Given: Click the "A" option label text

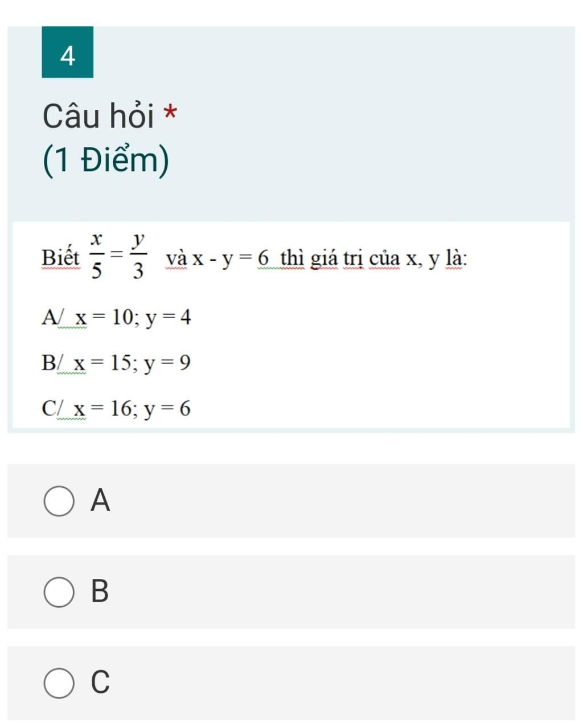Looking at the screenshot, I should [x=100, y=500].
